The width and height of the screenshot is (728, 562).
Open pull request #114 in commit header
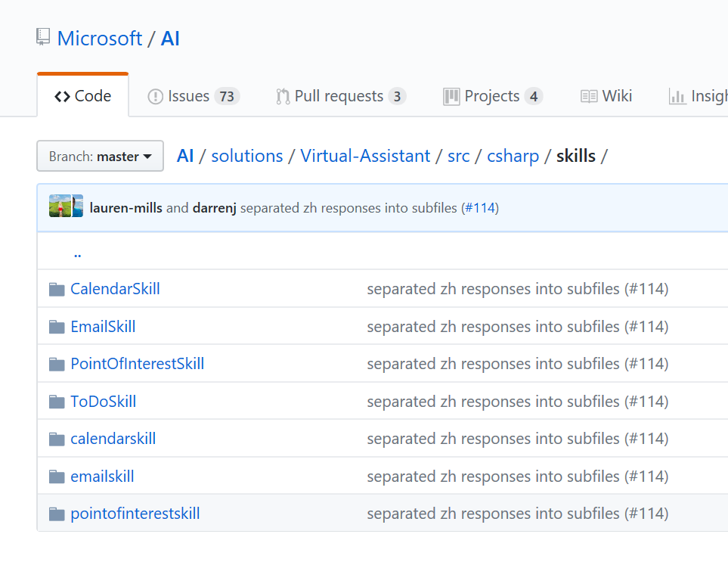click(480, 208)
